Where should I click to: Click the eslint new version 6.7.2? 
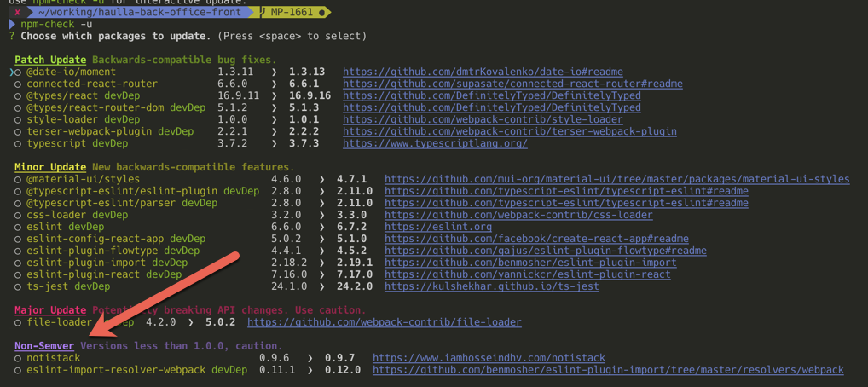click(351, 227)
